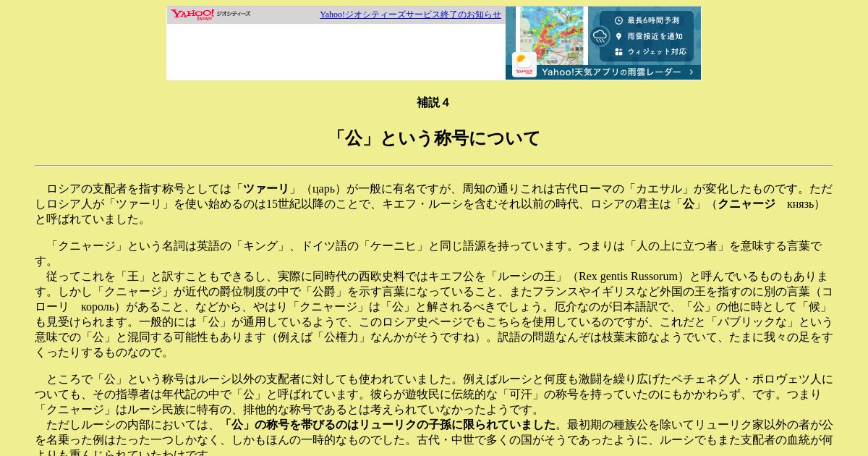
Task: Open the rain radar map thumbnail
Action: point(551,35)
